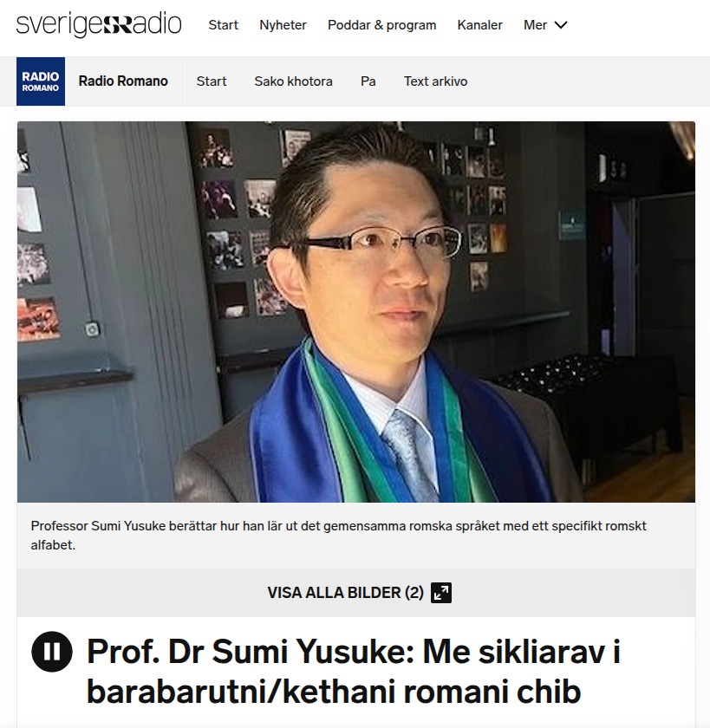The image size is (710, 728).
Task: Click the article headline Prof. Dr Sumi Yusuke
Action: [353, 672]
